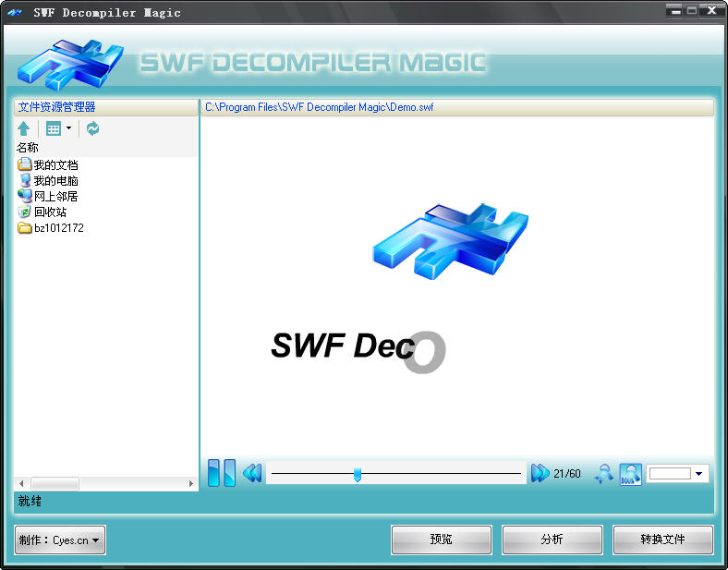Click the zoom level input field
The image size is (728, 570).
tap(670, 473)
